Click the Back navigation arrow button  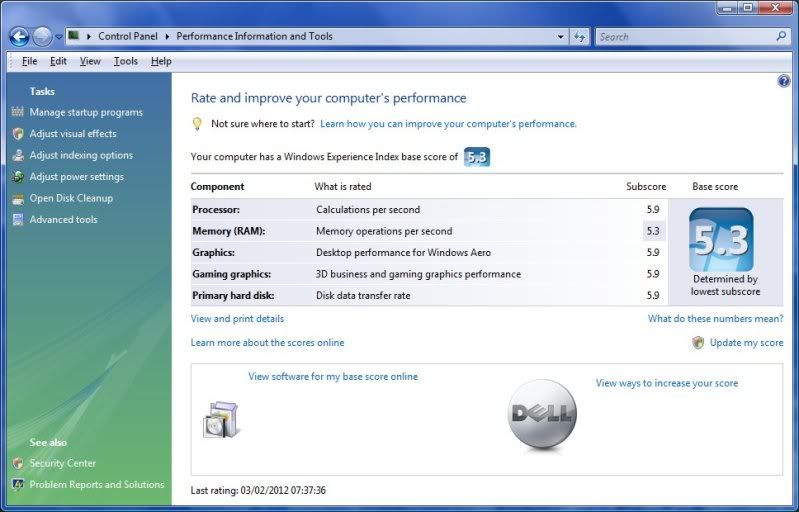tap(19, 36)
